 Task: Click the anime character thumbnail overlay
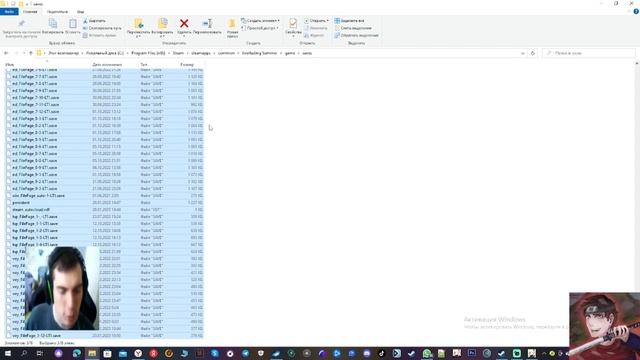click(x=604, y=326)
